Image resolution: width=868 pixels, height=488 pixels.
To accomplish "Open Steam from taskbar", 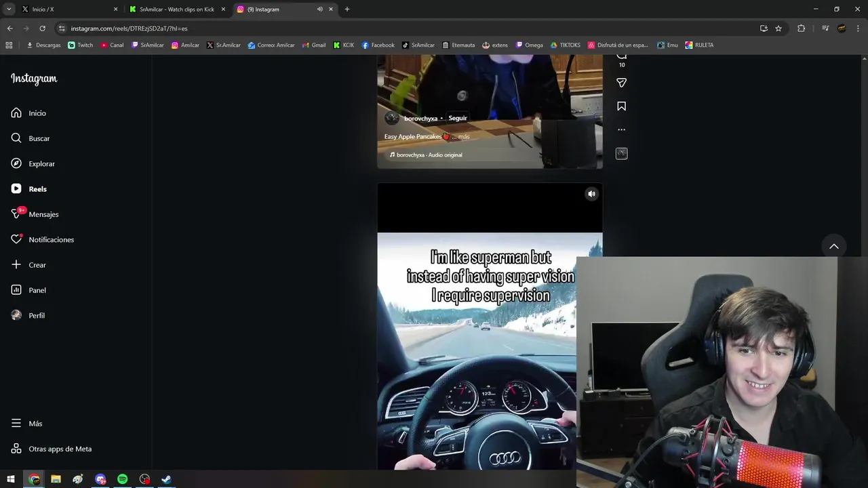I will [x=166, y=479].
